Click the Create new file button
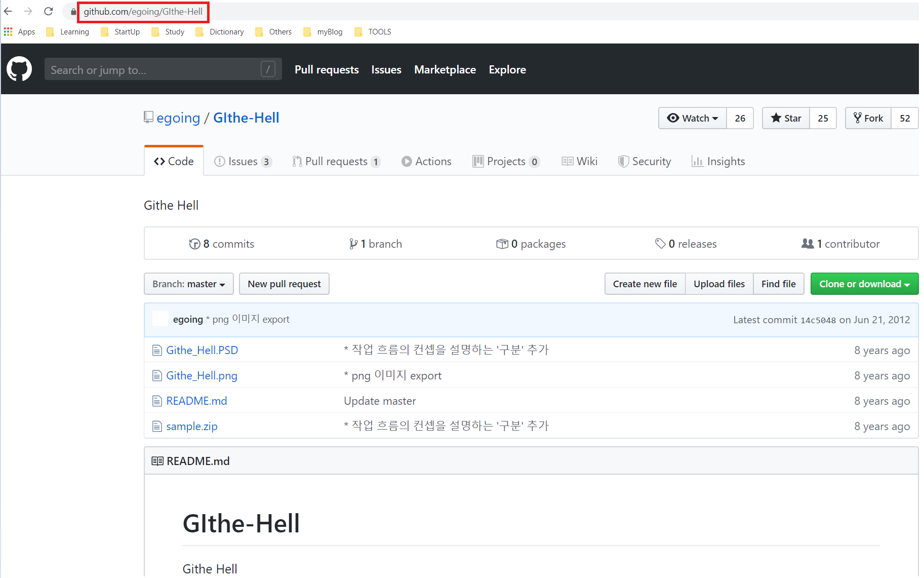The image size is (924, 578). (645, 284)
